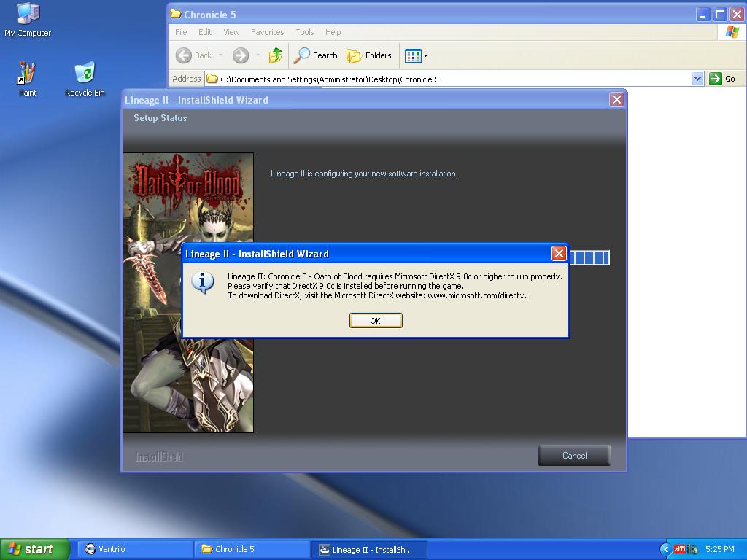Viewport: 747px width, 560px height.
Task: Select Lineage II InstallShield taskbar button
Action: click(x=368, y=550)
